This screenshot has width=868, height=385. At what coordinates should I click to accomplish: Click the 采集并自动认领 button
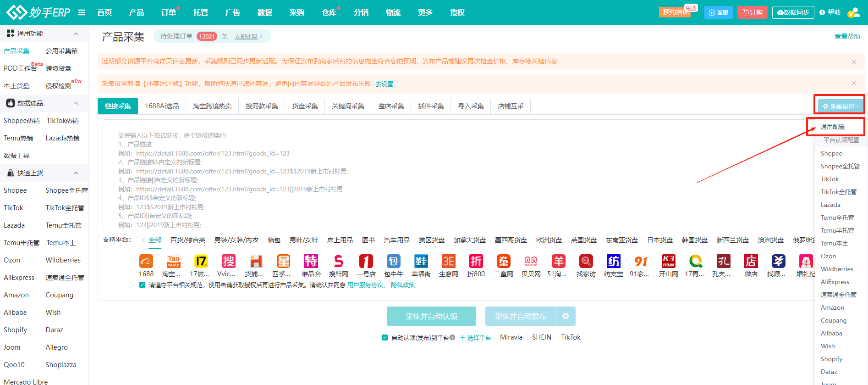[431, 316]
